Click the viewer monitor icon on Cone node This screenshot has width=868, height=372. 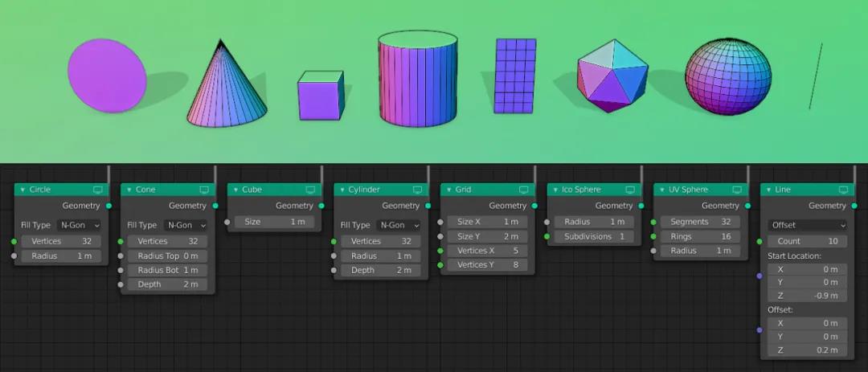coord(204,190)
